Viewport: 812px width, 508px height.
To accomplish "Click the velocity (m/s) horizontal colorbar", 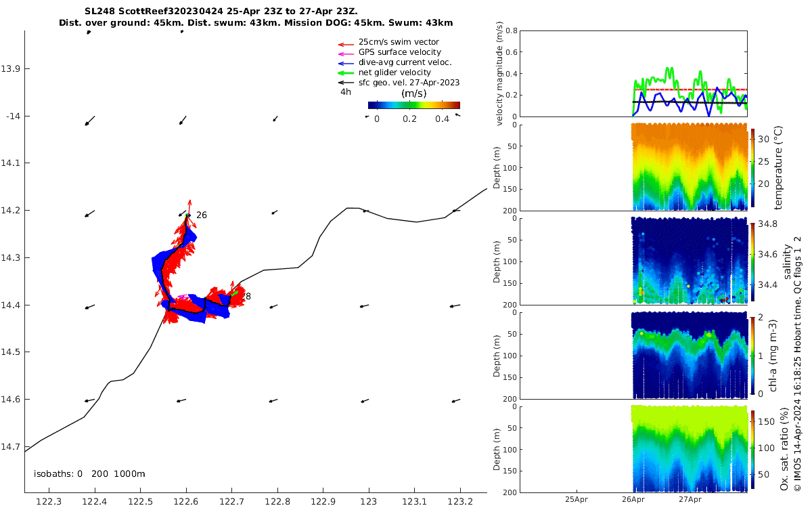I will (413, 105).
